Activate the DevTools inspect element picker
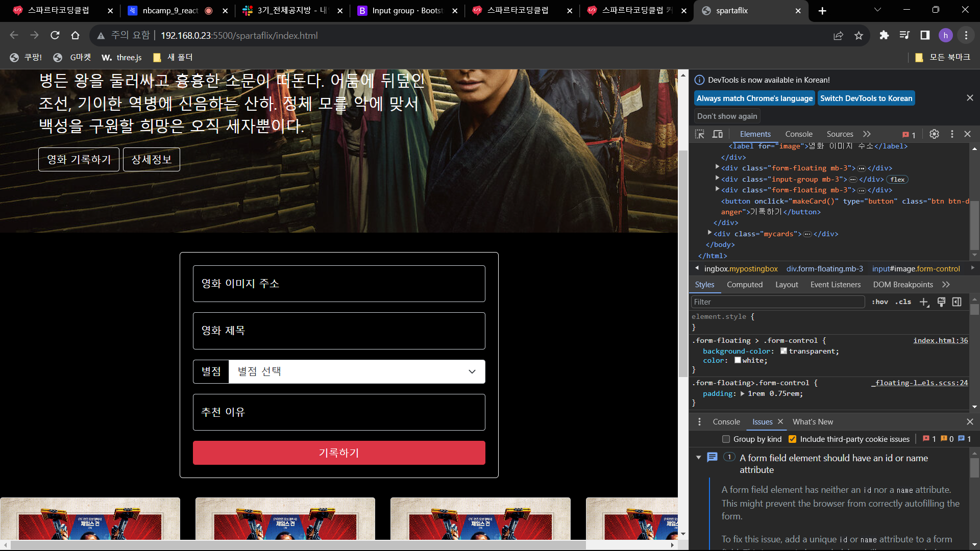This screenshot has height=551, width=980. click(x=700, y=134)
